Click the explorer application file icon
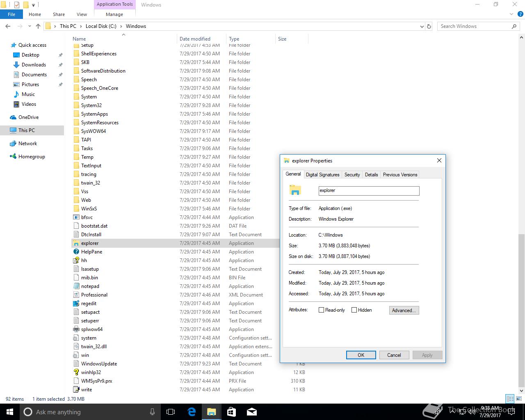Viewport: 525px width, 420px height. tap(76, 243)
